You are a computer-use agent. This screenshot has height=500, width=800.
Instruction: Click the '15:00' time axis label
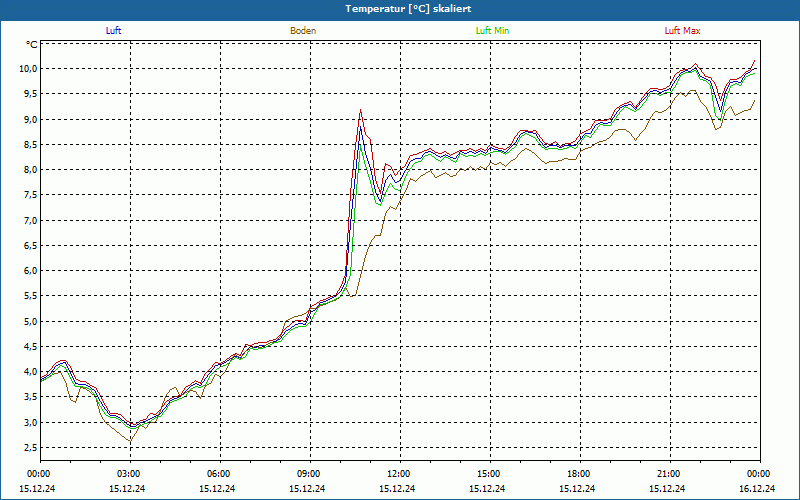(x=490, y=474)
